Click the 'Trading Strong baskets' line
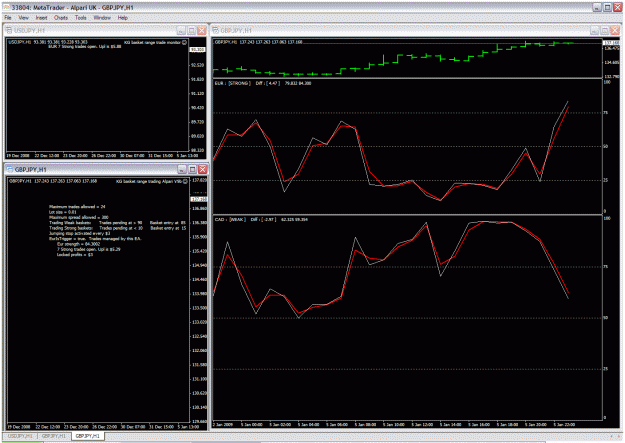Image resolution: width=625 pixels, height=443 pixels. [117, 228]
